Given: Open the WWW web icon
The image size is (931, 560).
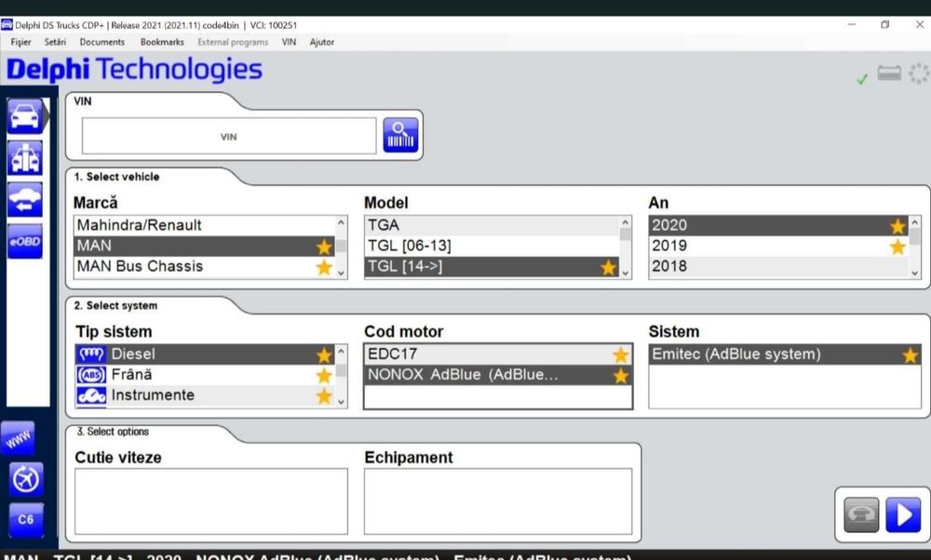Looking at the screenshot, I should point(19,438).
